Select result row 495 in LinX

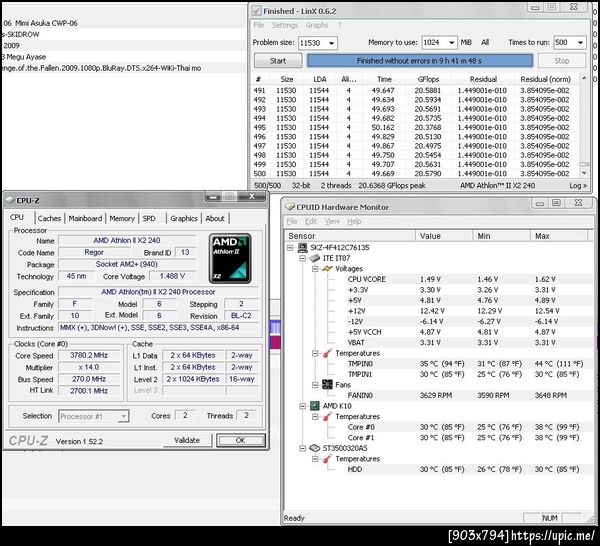415,127
